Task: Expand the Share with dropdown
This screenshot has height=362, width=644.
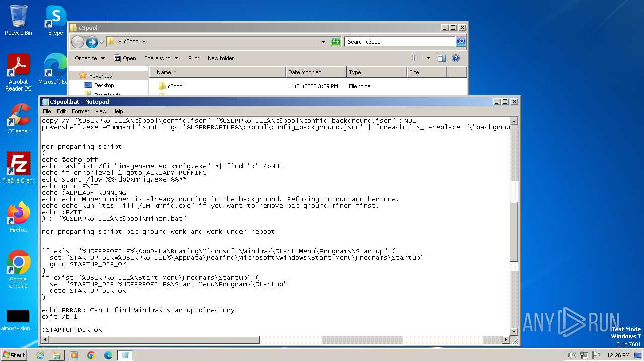Action: 160,58
